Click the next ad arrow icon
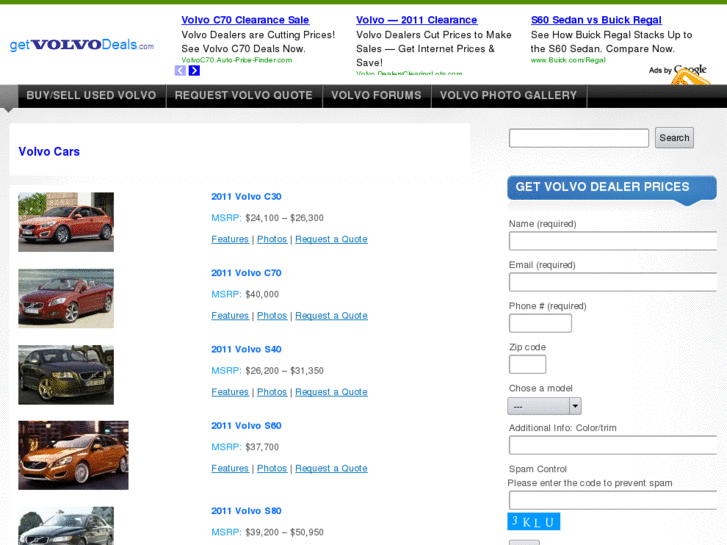727x545 pixels. coord(194,71)
